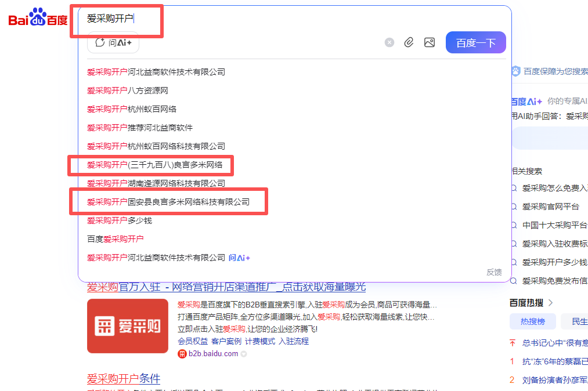Click the 百度保障 shield paw icon
This screenshot has height=391, width=588.
click(x=515, y=71)
